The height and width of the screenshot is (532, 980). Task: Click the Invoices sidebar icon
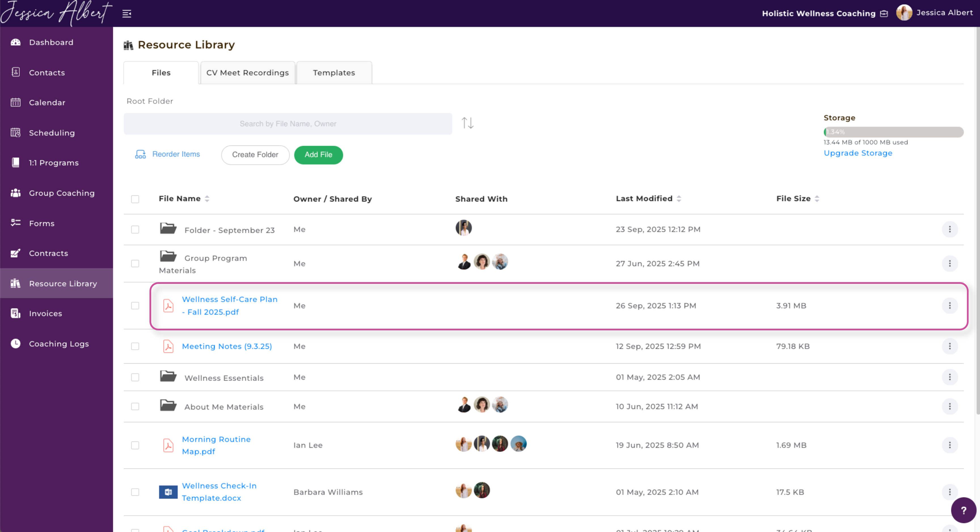pos(16,313)
